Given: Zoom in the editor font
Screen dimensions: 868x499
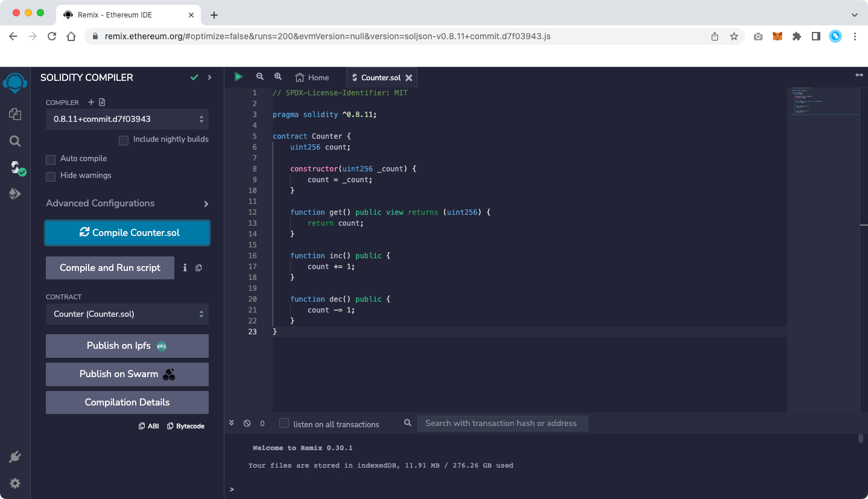Looking at the screenshot, I should (x=278, y=77).
